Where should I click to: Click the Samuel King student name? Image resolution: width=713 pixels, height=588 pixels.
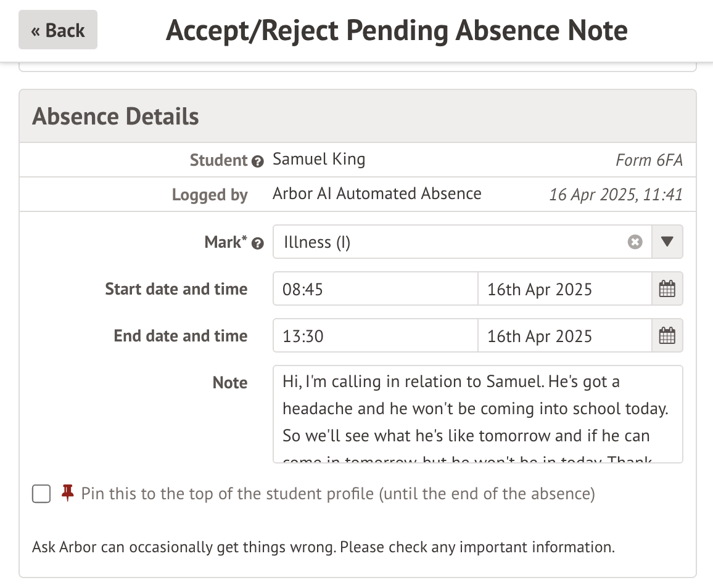click(x=319, y=160)
